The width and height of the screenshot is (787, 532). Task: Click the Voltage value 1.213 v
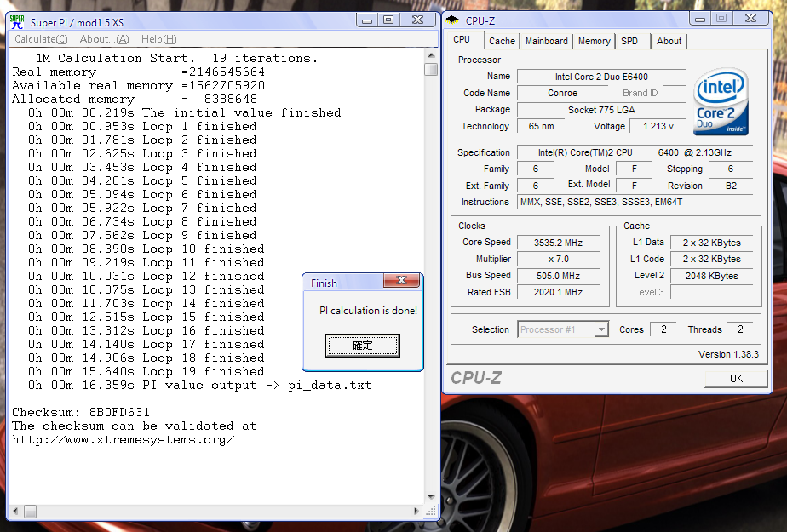(x=658, y=126)
